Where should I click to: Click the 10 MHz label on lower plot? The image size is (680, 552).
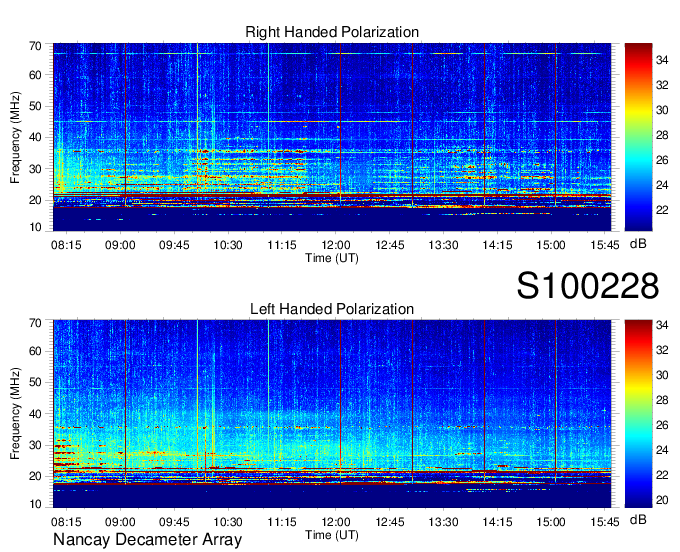coord(35,504)
